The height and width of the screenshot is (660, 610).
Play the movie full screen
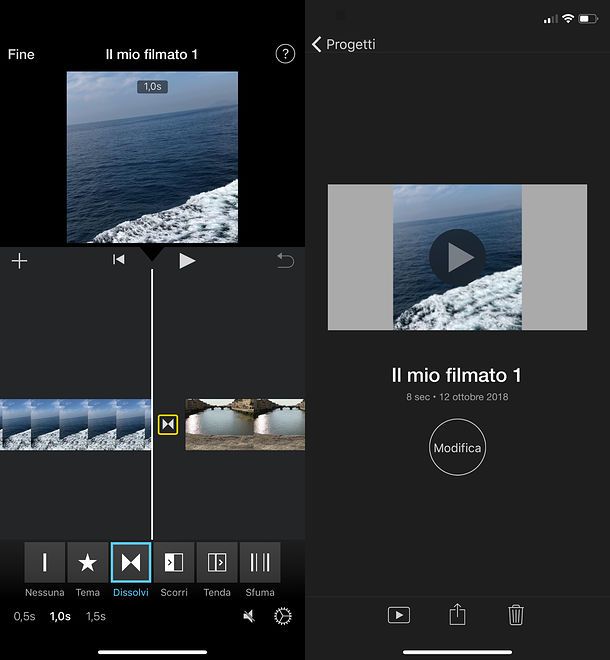[x=399, y=615]
